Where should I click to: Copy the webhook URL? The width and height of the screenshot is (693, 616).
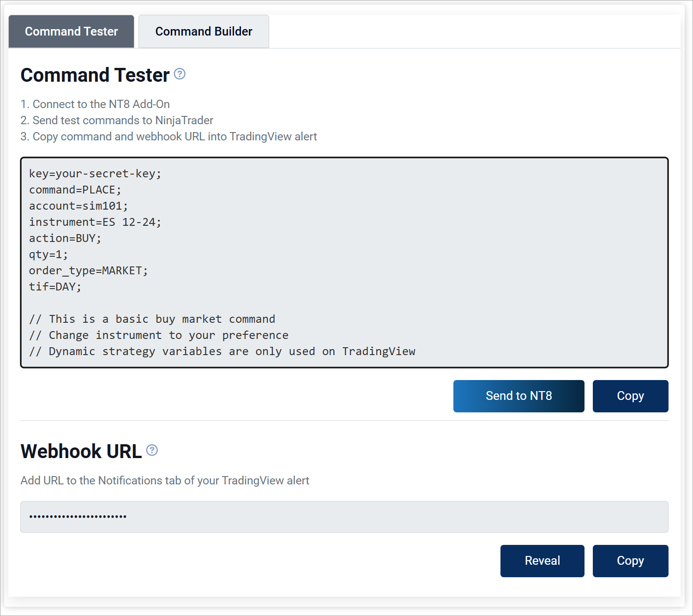pos(630,561)
